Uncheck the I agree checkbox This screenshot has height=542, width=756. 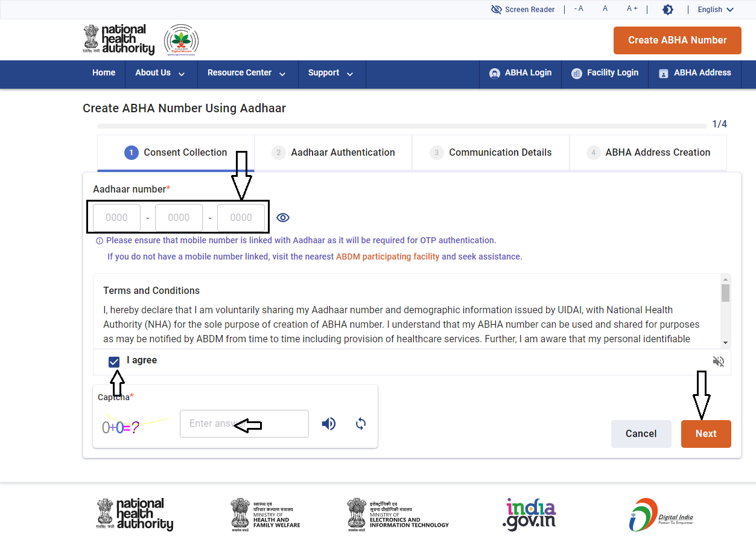(x=114, y=362)
